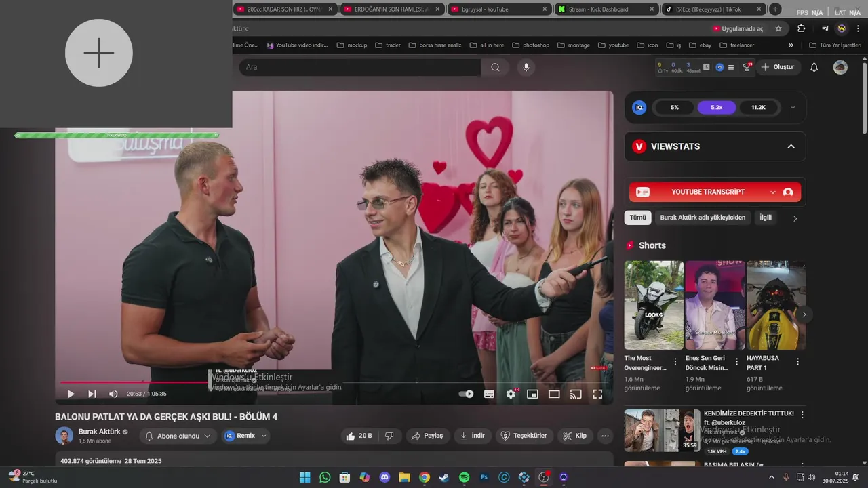868x488 pixels.
Task: Select the Tümü filter chip
Action: (637, 218)
